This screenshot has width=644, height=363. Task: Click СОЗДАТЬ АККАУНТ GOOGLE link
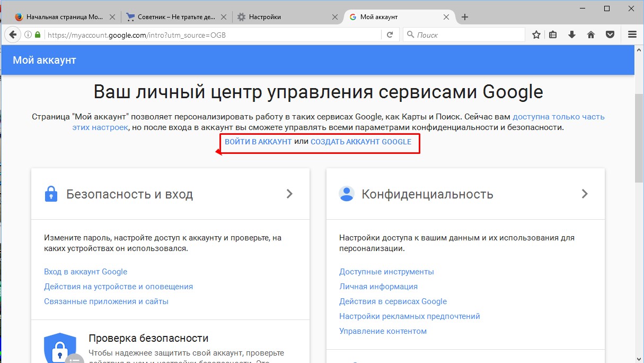pos(360,142)
